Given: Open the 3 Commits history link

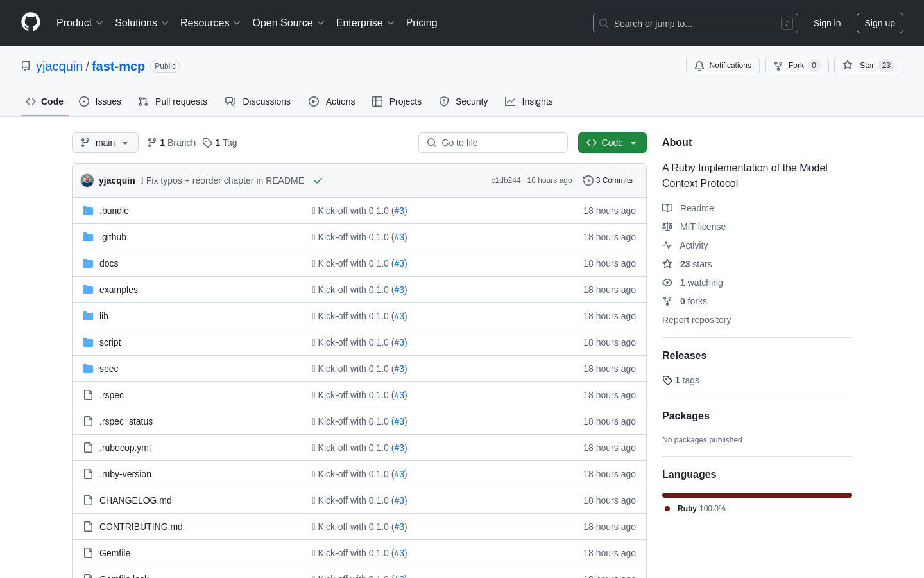Looking at the screenshot, I should (608, 180).
